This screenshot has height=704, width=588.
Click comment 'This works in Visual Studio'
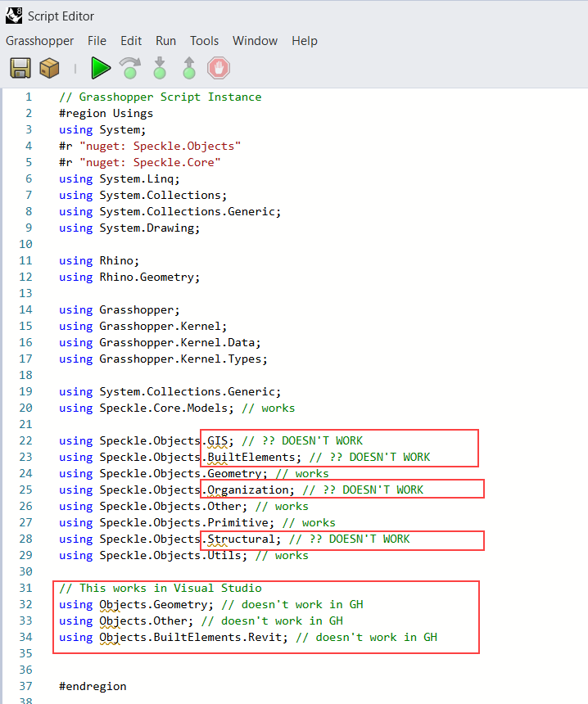(161, 588)
